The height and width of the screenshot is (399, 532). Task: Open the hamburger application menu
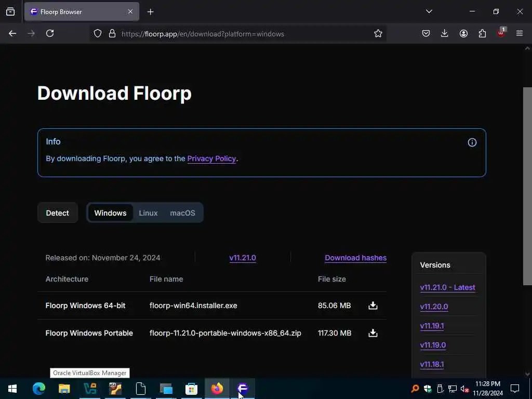520,34
